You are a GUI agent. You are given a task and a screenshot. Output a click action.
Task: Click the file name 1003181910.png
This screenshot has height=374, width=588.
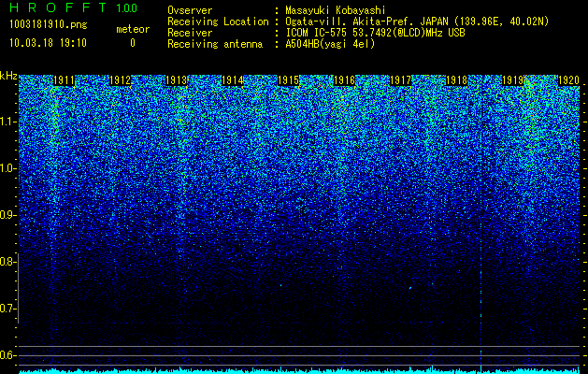49,25
